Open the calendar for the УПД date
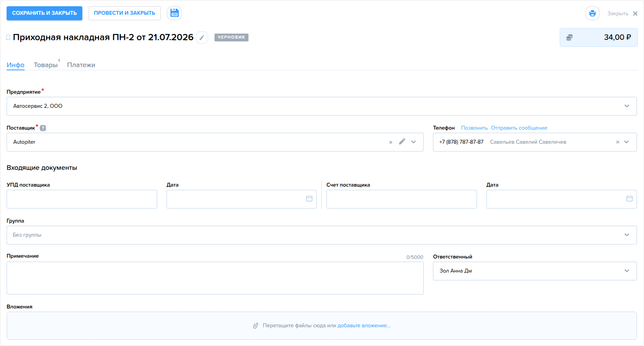This screenshot has width=644, height=346. (x=309, y=199)
